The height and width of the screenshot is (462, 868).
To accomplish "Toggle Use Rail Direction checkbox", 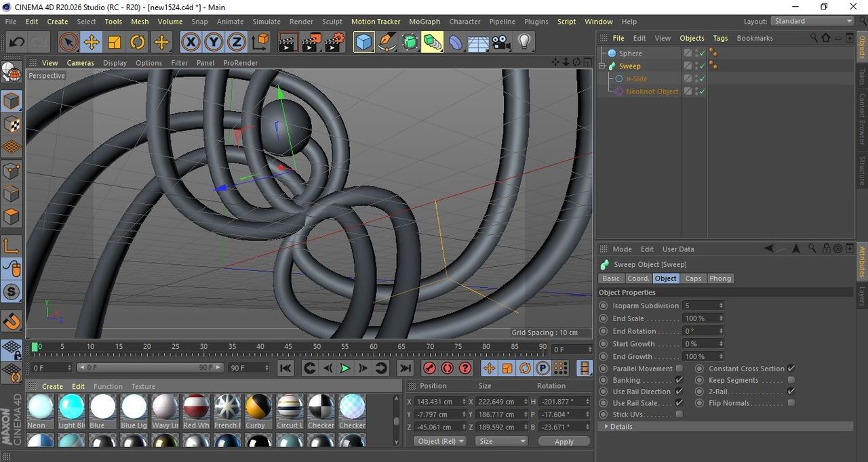I will pyautogui.click(x=679, y=392).
